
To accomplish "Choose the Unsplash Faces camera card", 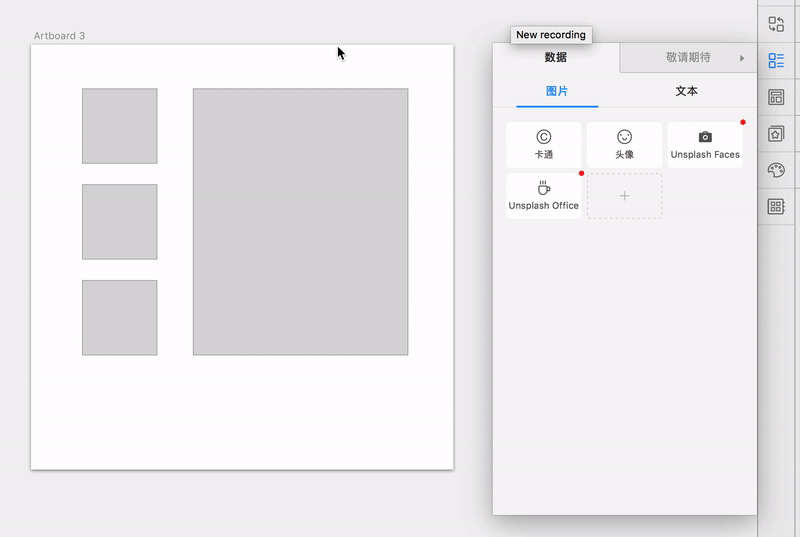I will coord(705,145).
